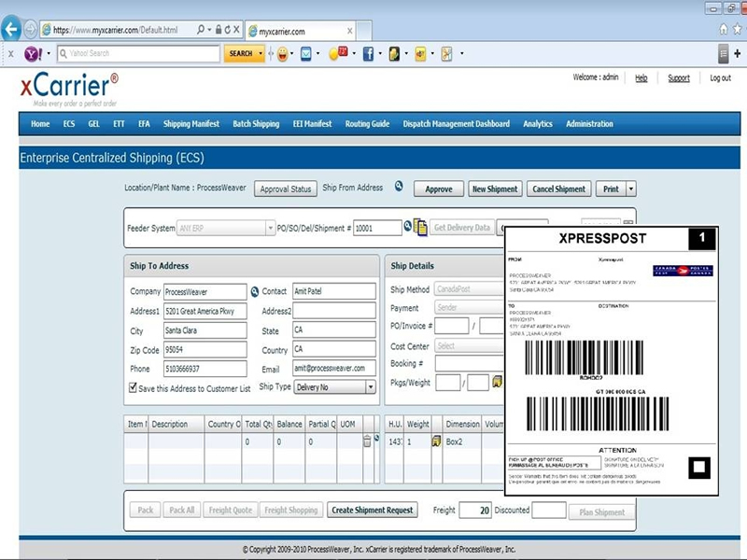
Task: Click the lock security icon in address bar
Action: (218, 30)
